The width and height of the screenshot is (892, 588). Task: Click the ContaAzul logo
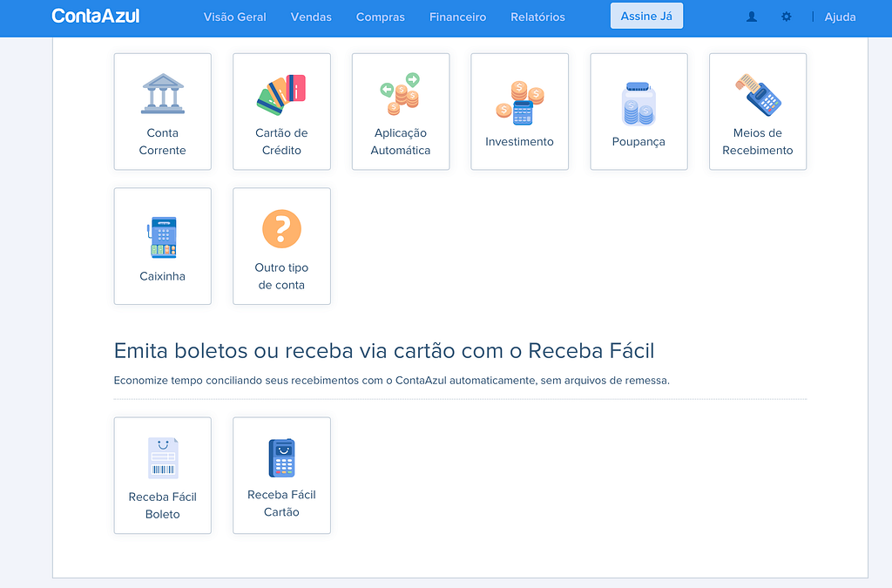96,16
